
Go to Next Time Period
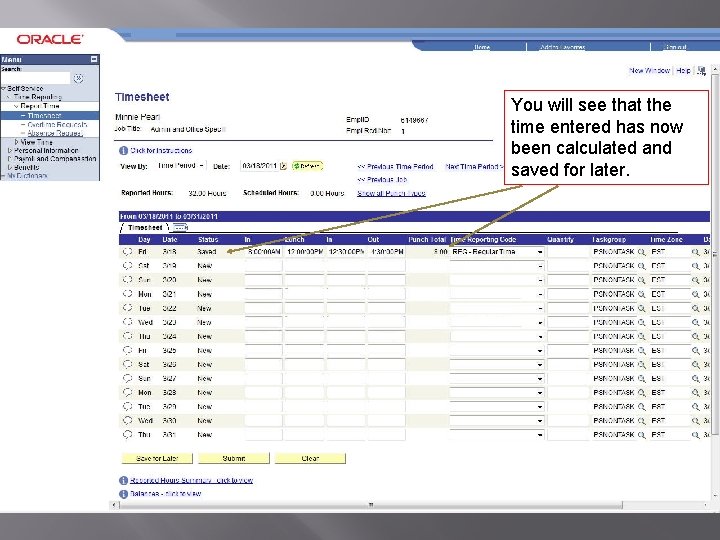click(474, 166)
